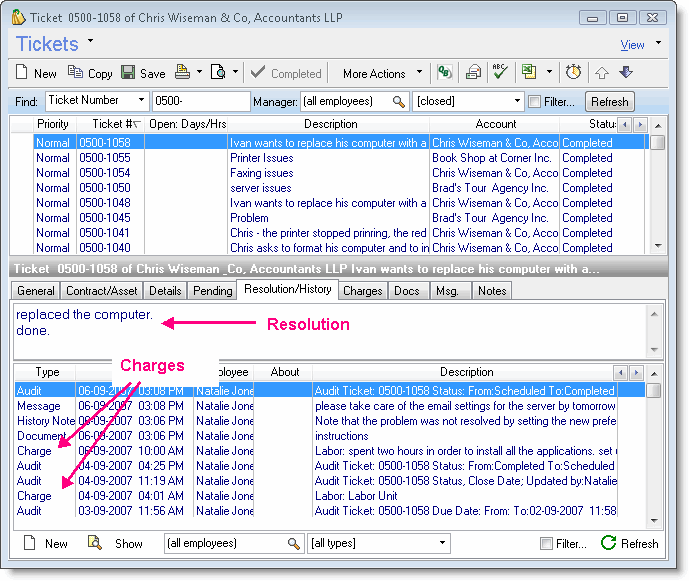Open the all types dropdown
Viewport: 689px width, 581px height.
445,543
